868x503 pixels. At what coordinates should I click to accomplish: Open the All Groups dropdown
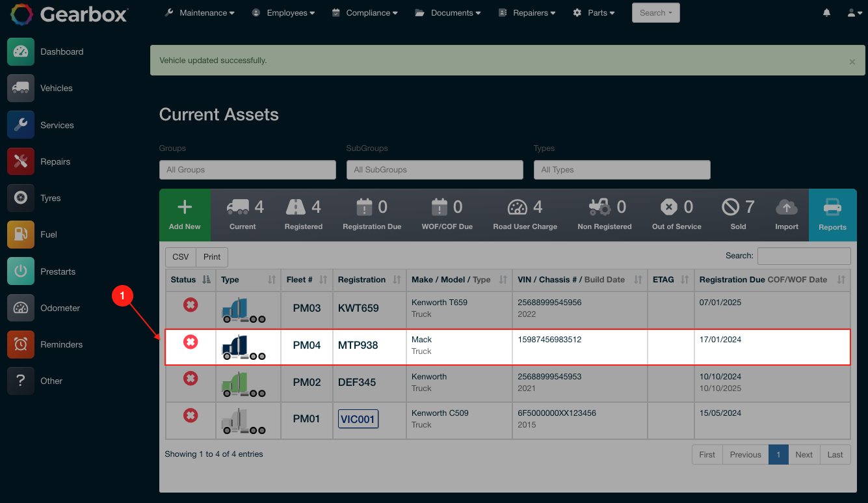(x=247, y=170)
